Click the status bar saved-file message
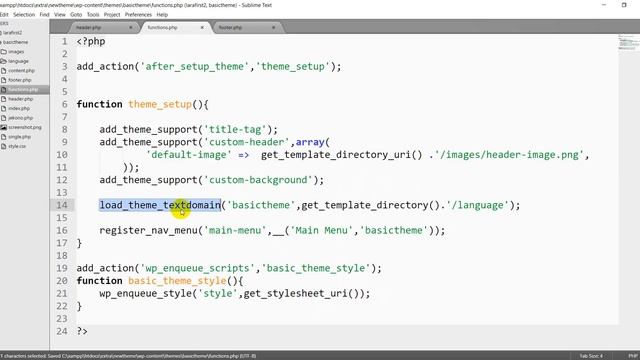 [x=128, y=356]
